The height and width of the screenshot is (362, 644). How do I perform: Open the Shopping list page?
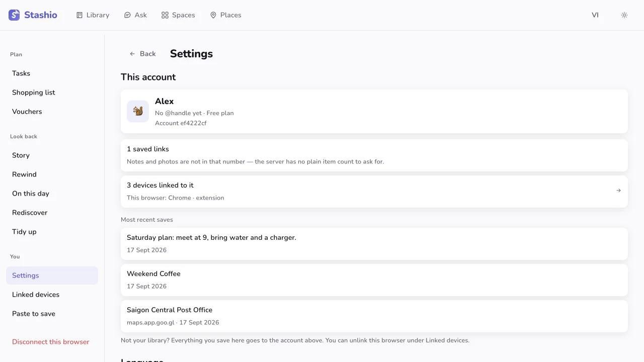click(52, 93)
